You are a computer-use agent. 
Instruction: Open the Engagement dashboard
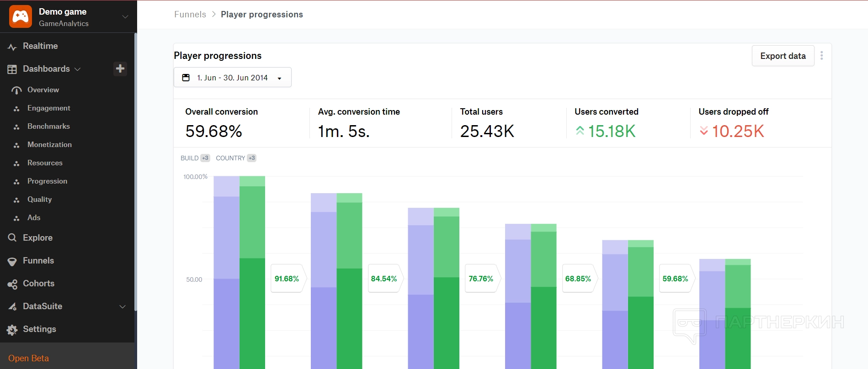click(x=48, y=108)
